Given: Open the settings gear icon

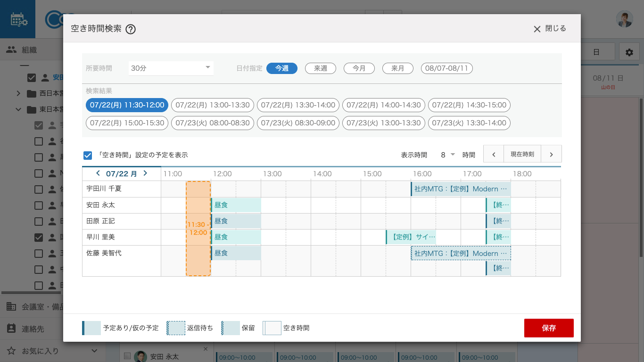Looking at the screenshot, I should click(629, 52).
